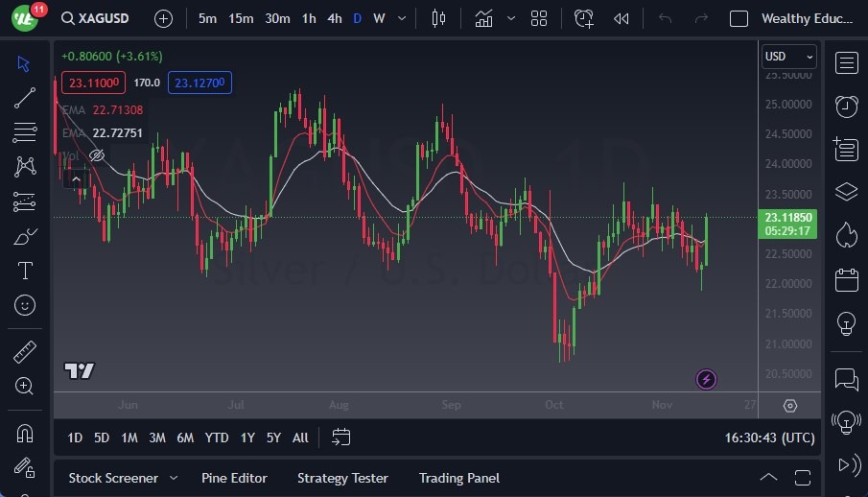Expand the USD currency dropdown

pyautogui.click(x=788, y=57)
